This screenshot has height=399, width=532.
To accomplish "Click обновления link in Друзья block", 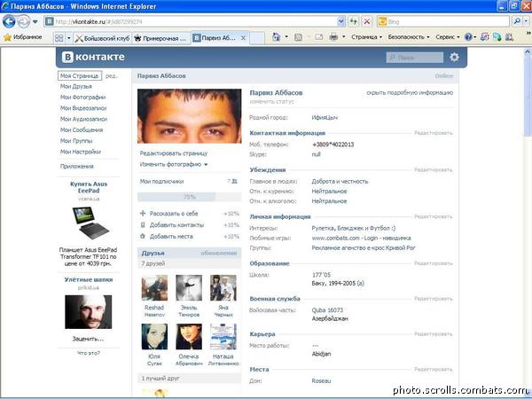I will pyautogui.click(x=219, y=253).
